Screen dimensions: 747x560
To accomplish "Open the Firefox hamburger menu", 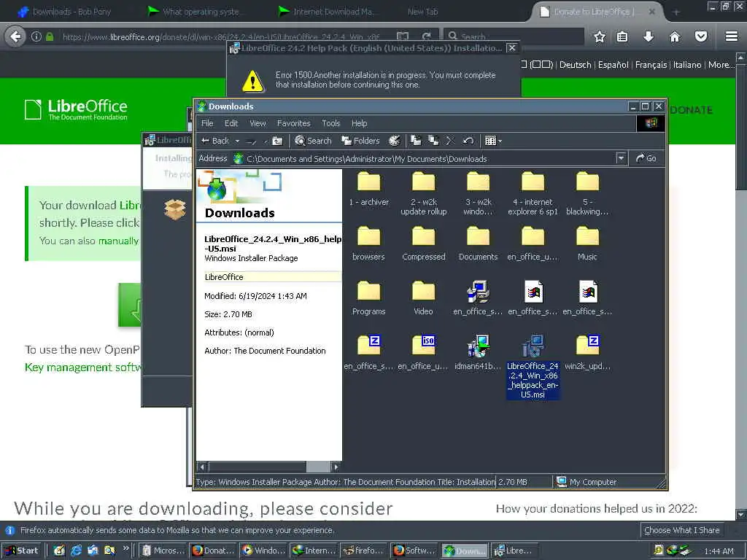I will tap(732, 36).
